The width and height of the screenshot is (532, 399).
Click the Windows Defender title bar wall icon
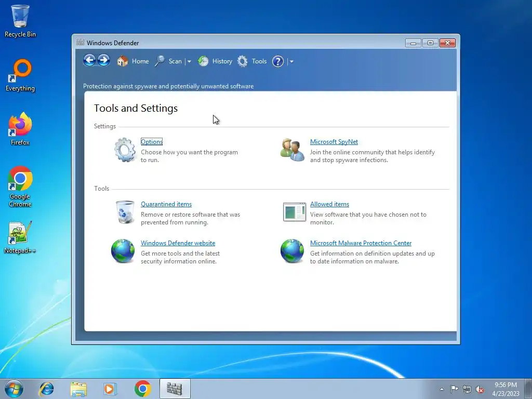[80, 43]
